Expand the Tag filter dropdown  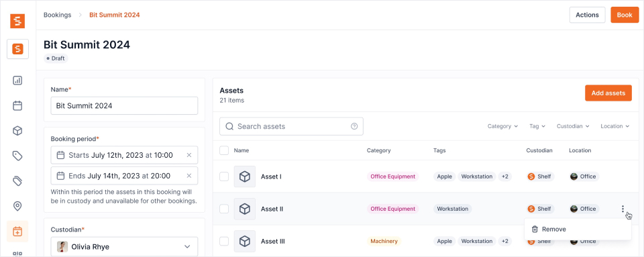pos(537,126)
